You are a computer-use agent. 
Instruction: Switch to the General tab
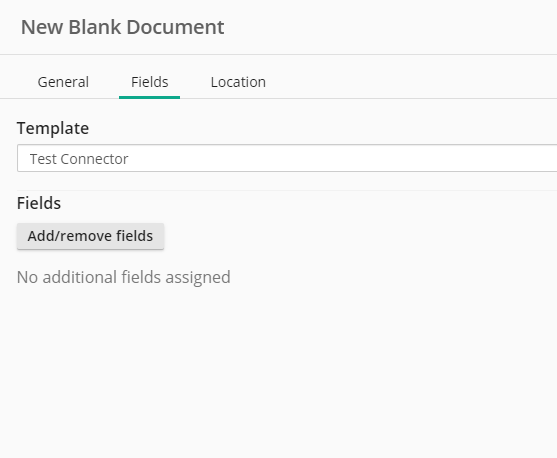63,82
